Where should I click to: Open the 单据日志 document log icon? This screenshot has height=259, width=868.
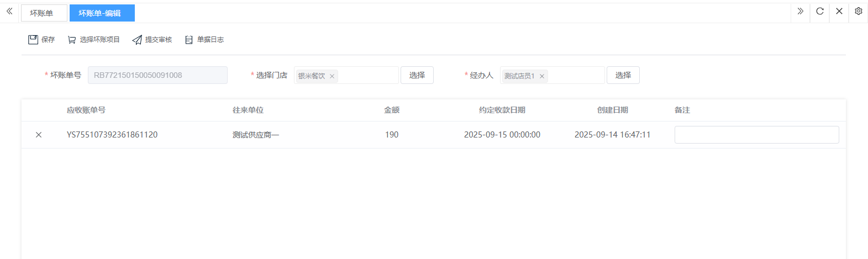189,40
